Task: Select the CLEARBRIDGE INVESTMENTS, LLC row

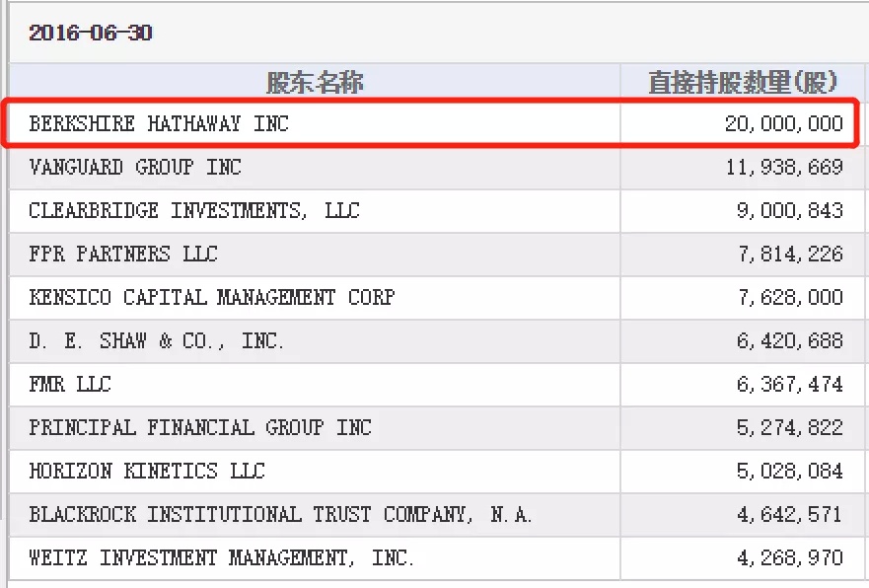Action: 437,210
